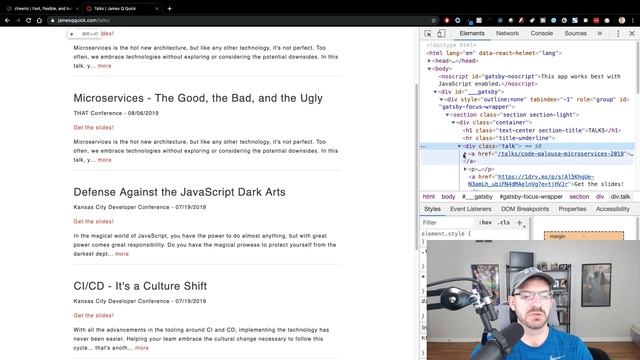Open the Sources tab
The height and width of the screenshot is (360, 640).
pos(576,33)
